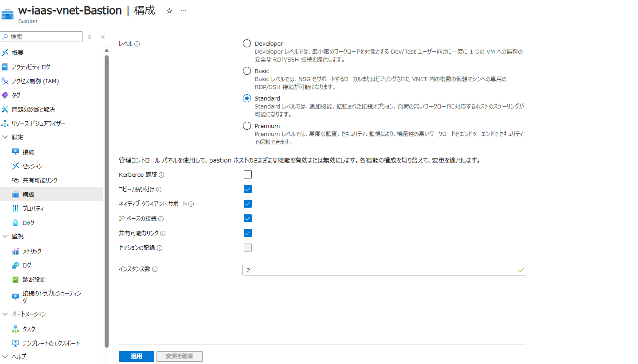The width and height of the screenshot is (638, 364).
Task: Click the アクティビティ ログ icon
Action: tap(5, 67)
